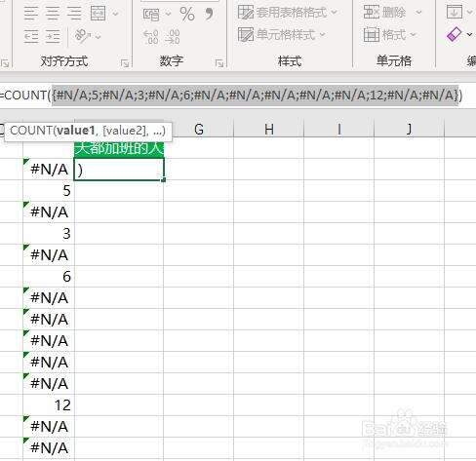Click the 删除 cells icon
Viewport: 476px width, 461px height.
tap(372, 12)
